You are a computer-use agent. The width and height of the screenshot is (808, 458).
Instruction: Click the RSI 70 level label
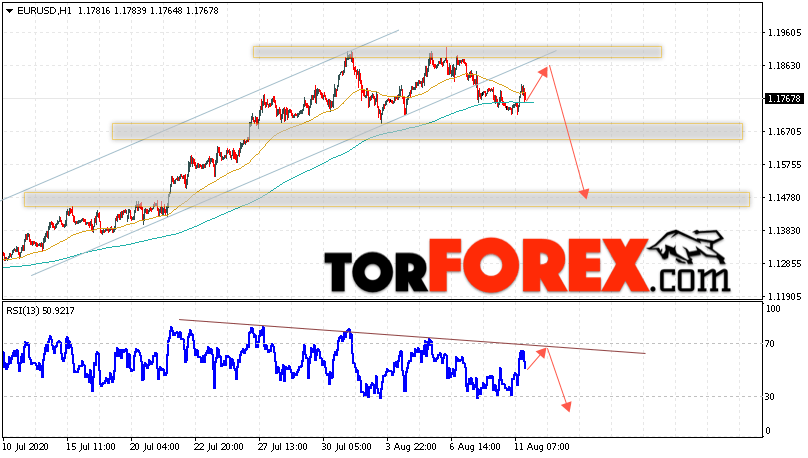770,344
